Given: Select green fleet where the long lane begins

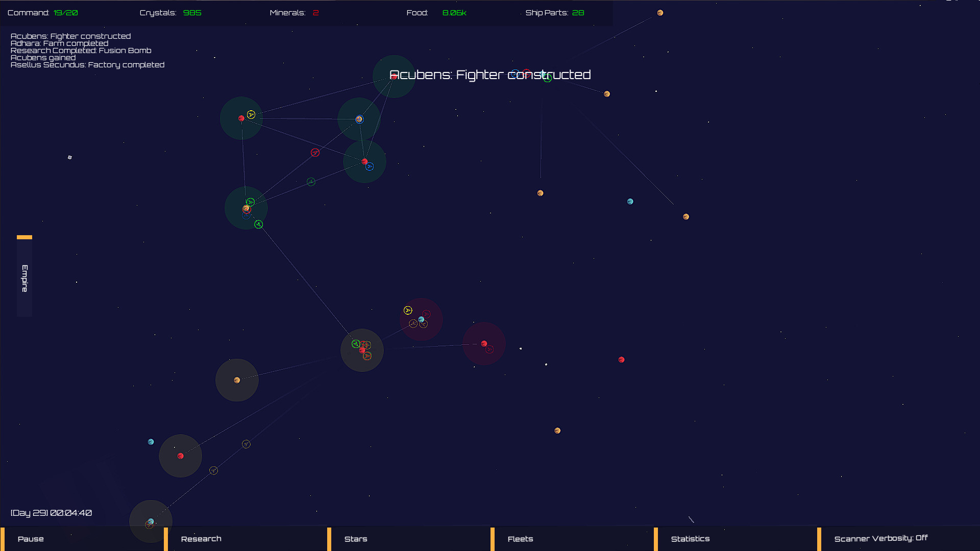Looking at the screenshot, I should (x=259, y=224).
